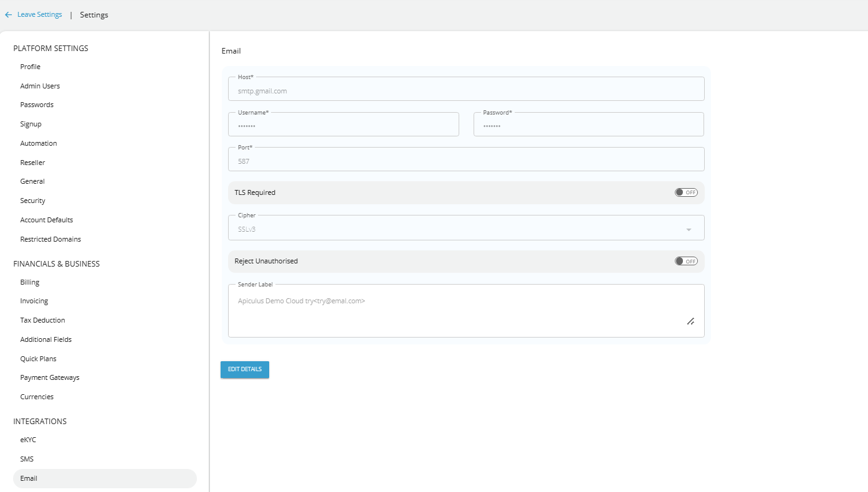Viewport: 868px width, 492px height.
Task: Open Security settings
Action: 32,200
